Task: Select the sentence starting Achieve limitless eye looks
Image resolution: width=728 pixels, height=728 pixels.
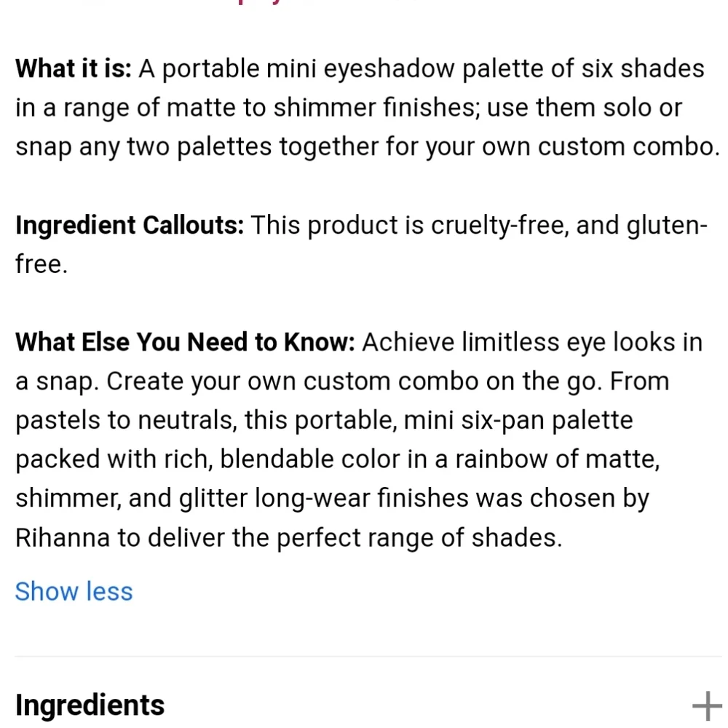Action: coord(531,341)
